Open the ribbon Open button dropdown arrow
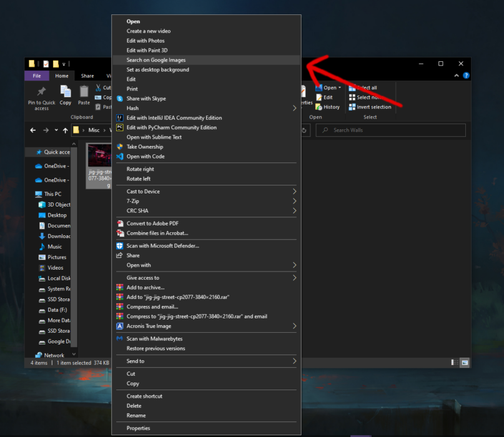This screenshot has width=504, height=437. click(340, 87)
